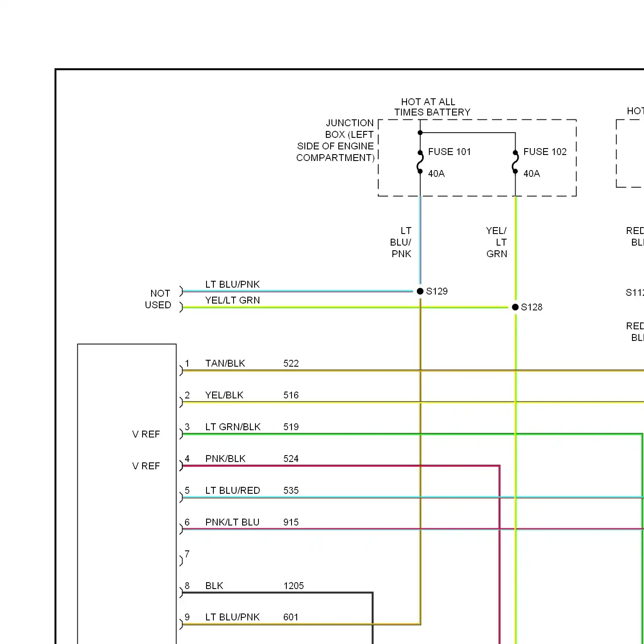Click the S129 splice dot
Viewport: 644px width, 644px height.
(x=420, y=291)
